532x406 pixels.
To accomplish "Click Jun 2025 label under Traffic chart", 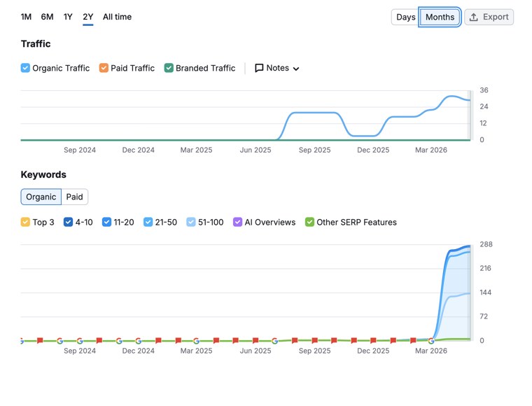I will [x=255, y=150].
